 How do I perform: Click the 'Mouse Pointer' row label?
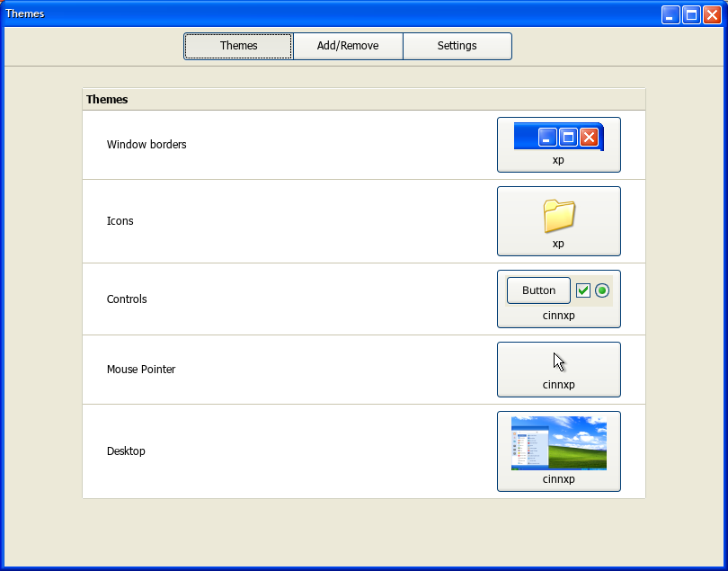141,370
